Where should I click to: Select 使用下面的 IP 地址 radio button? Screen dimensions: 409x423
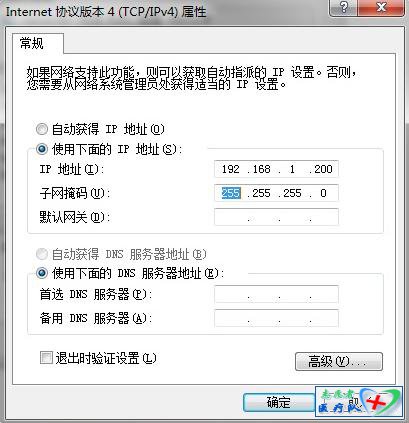click(42, 149)
